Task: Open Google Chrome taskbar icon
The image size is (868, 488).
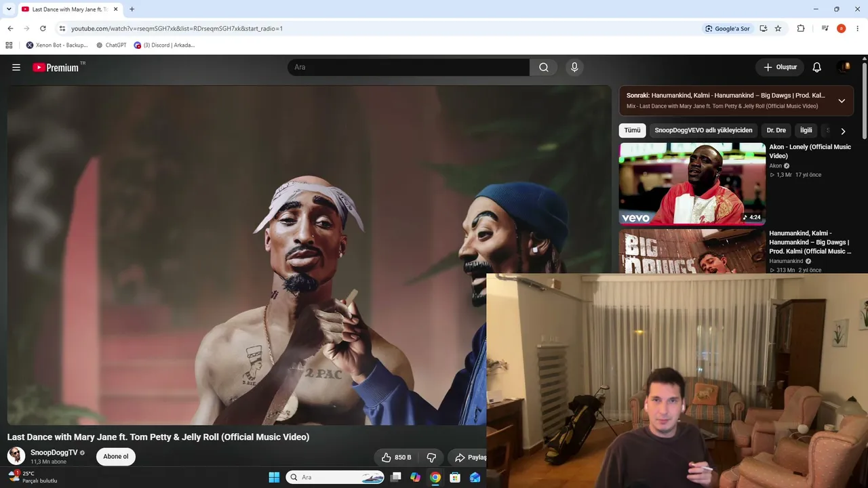Action: [x=435, y=477]
